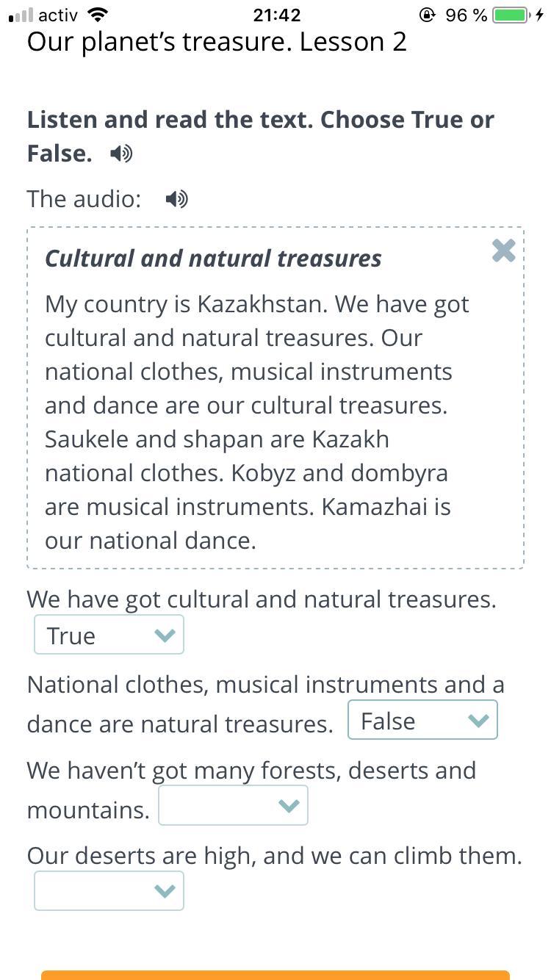Tap the "Our planet's treasure. Lesson 2" title

[x=217, y=42]
